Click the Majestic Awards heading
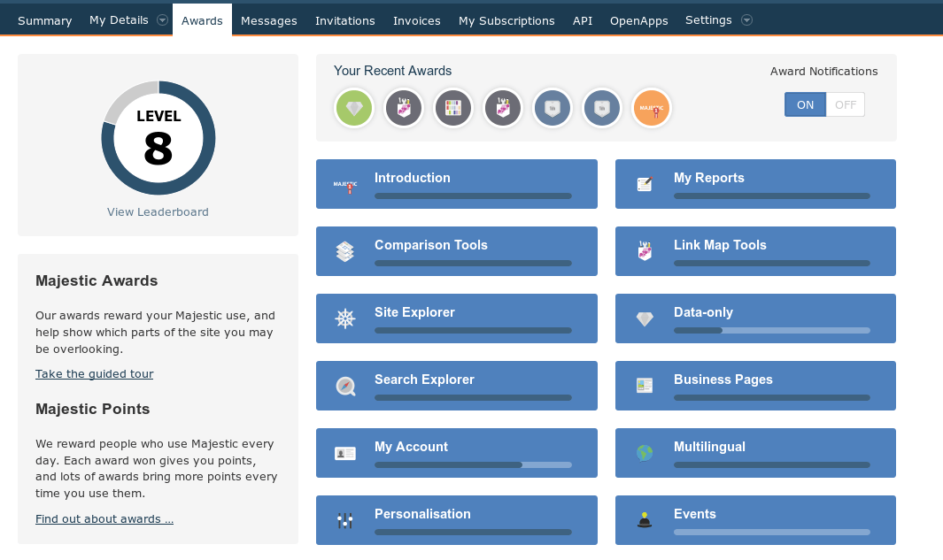 point(97,280)
